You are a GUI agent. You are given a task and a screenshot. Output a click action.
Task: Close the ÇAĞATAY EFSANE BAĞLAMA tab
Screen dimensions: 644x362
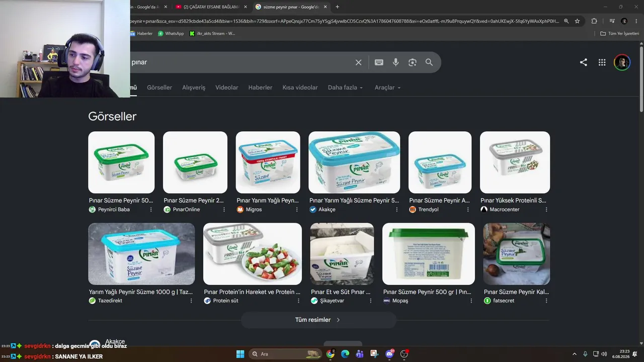[246, 7]
